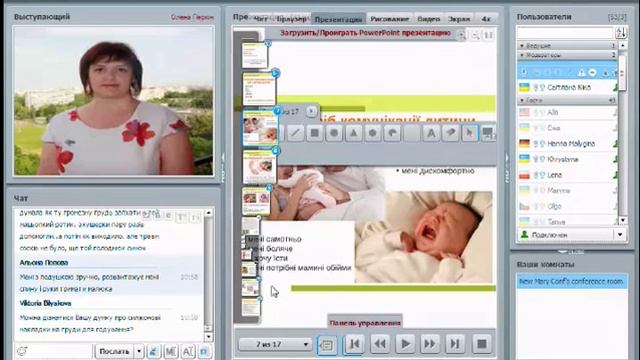
Task: Select user Lena in the guest list
Action: [x=567, y=175]
